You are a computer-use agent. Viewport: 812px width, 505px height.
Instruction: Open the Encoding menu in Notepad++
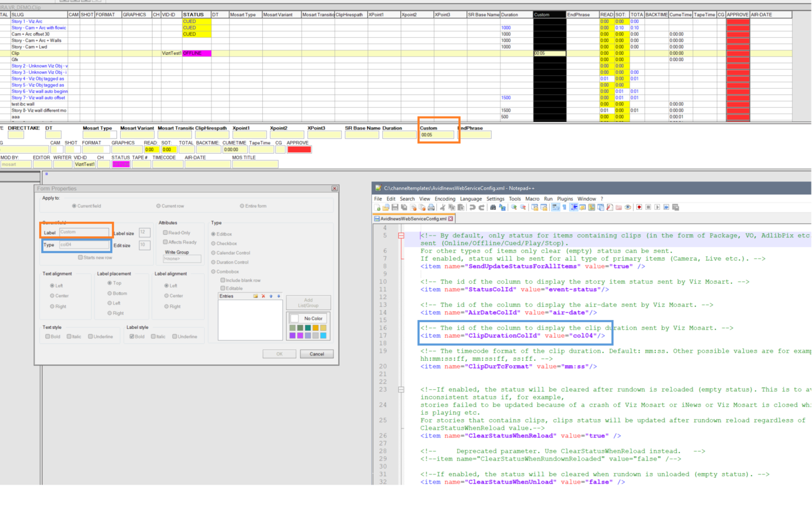pyautogui.click(x=445, y=199)
